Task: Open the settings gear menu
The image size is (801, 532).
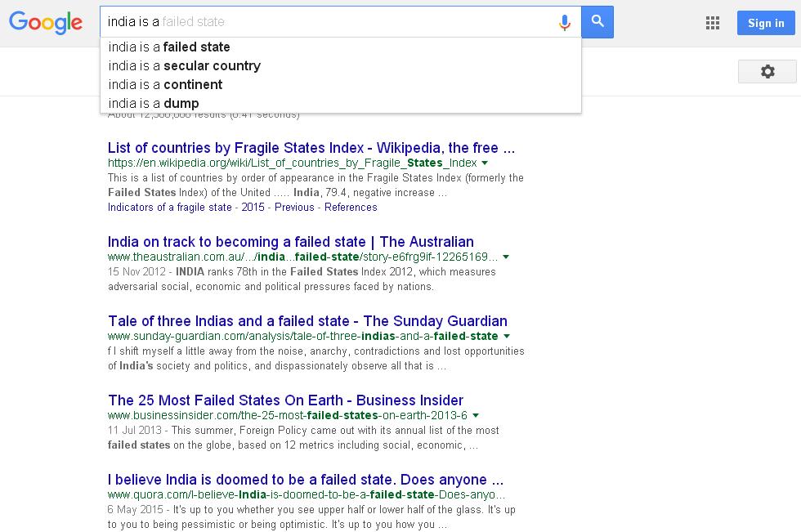Action: point(767,71)
